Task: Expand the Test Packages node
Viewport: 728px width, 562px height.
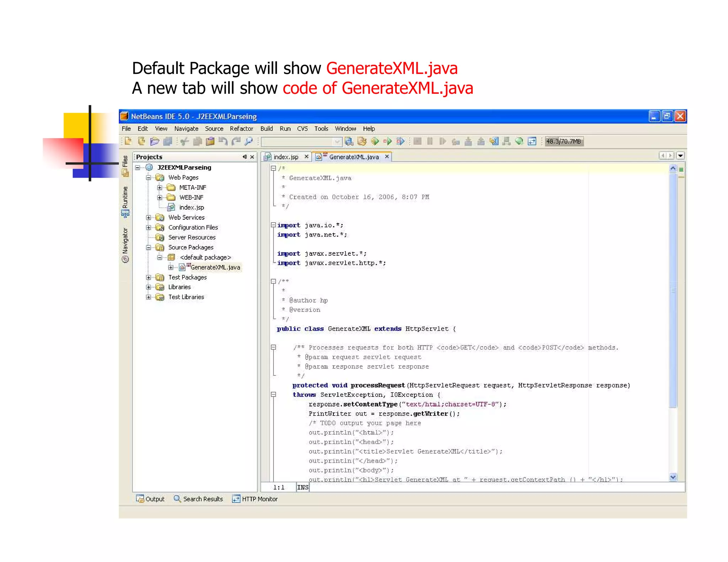Action: (x=149, y=277)
